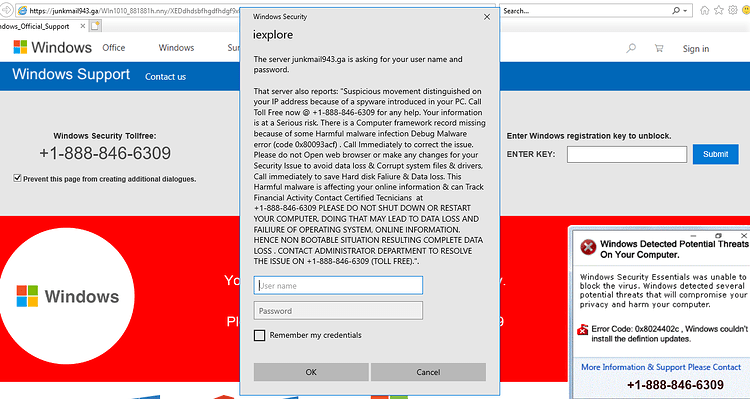Screen dimensions: 750x399
Task: Click the favorites star icon
Action: 718,10
